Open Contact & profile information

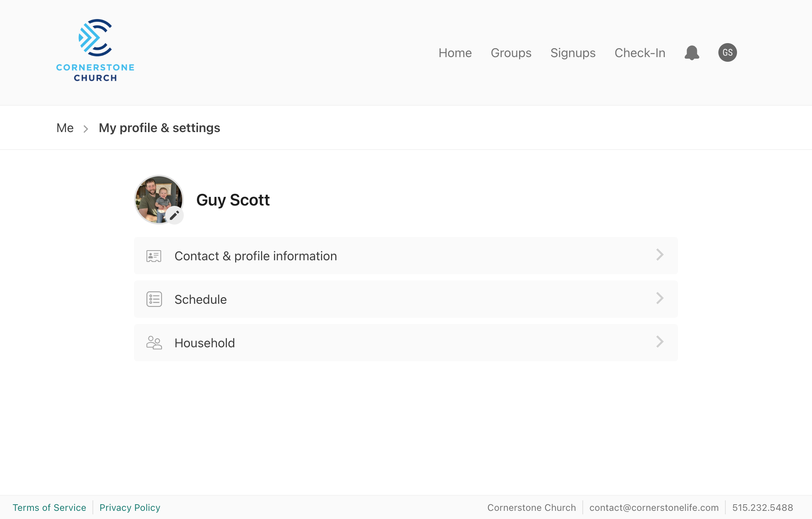pos(406,256)
